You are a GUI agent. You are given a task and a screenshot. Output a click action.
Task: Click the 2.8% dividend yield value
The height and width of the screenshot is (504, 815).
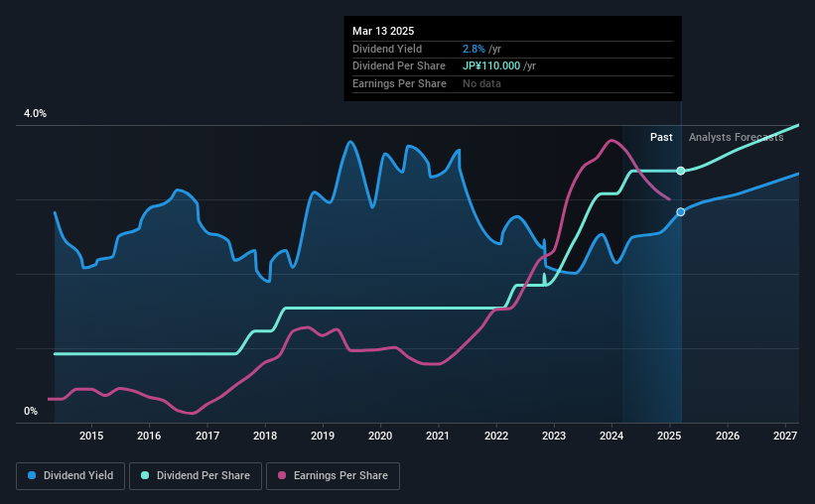point(474,49)
